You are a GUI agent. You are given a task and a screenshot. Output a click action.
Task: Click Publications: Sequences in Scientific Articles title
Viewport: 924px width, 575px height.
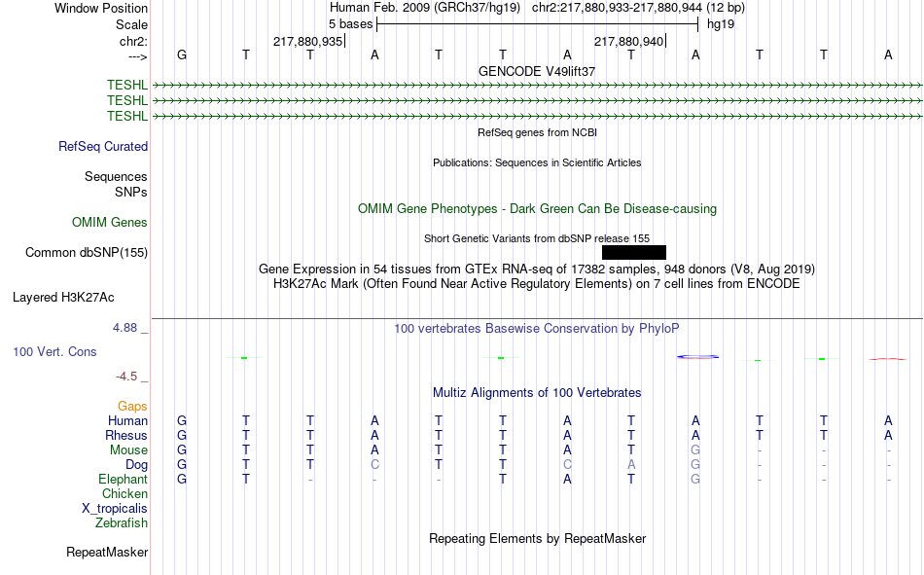(537, 162)
